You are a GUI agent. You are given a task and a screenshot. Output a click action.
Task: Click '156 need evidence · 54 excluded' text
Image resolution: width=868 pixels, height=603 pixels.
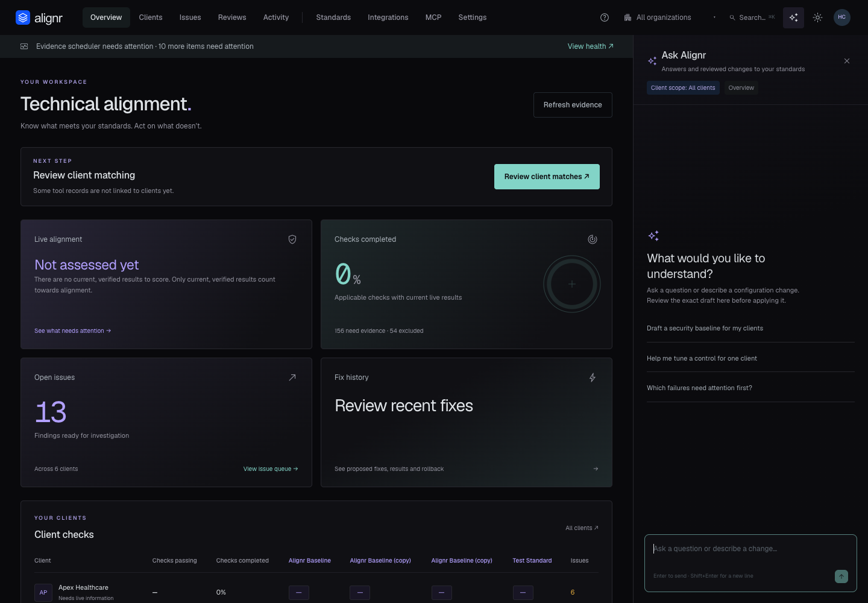(379, 331)
